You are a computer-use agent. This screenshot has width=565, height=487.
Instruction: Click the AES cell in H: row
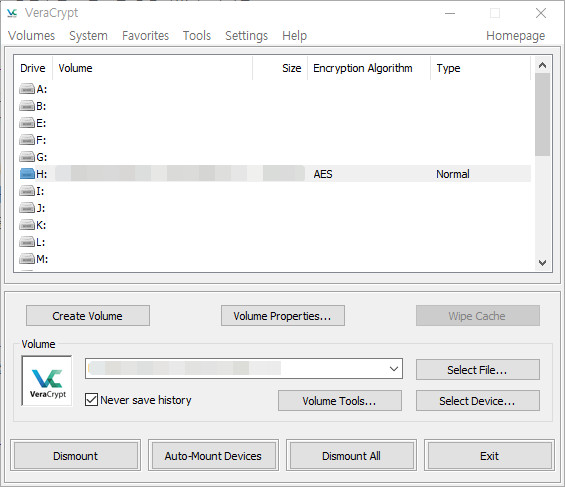pos(323,174)
